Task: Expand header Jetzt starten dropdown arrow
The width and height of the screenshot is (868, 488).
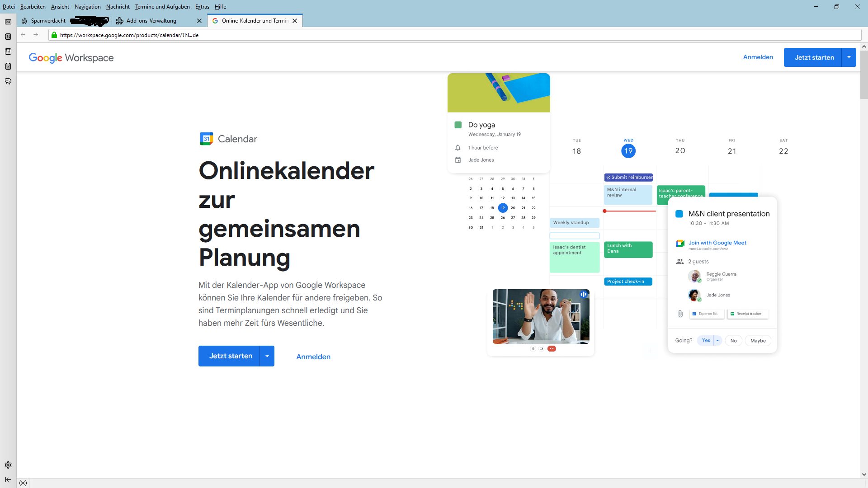Action: click(x=849, y=57)
